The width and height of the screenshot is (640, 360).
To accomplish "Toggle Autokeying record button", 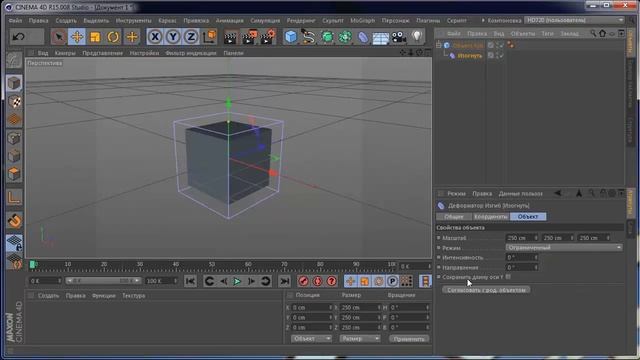I will [x=317, y=281].
